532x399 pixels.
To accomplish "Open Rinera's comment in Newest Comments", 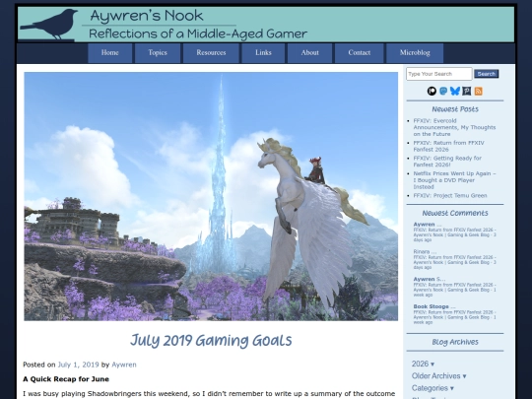I will point(454,259).
